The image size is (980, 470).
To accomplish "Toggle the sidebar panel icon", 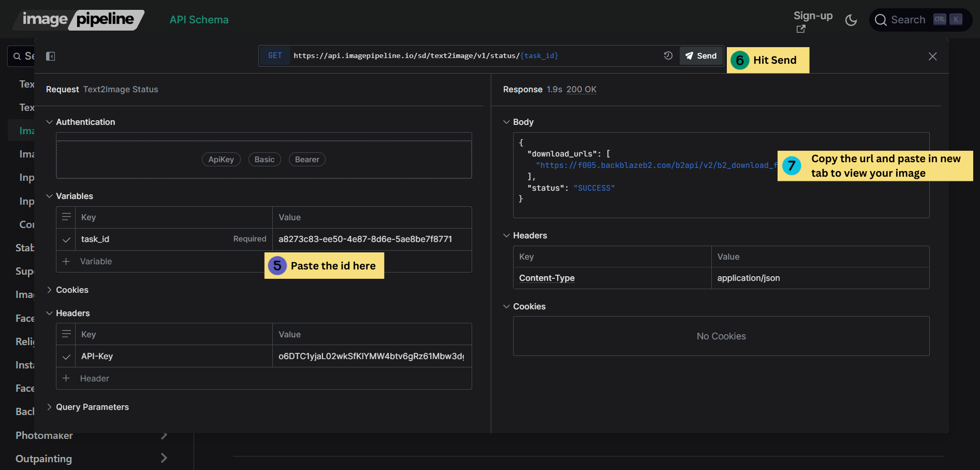I will [50, 56].
